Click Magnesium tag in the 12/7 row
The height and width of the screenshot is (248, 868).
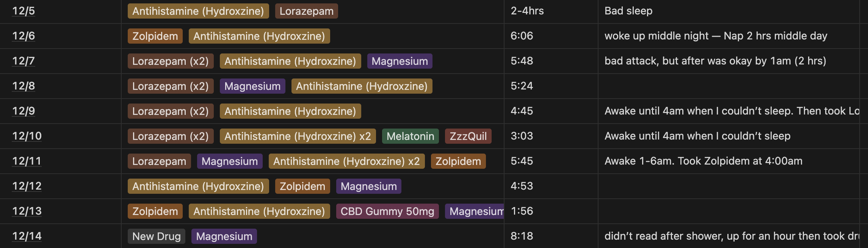(x=400, y=61)
